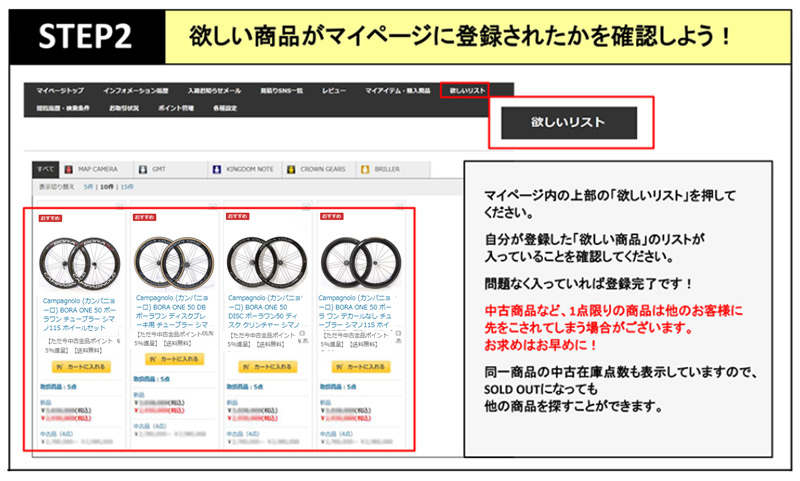Switch to the KINGDOM NOTE tab

[243, 169]
